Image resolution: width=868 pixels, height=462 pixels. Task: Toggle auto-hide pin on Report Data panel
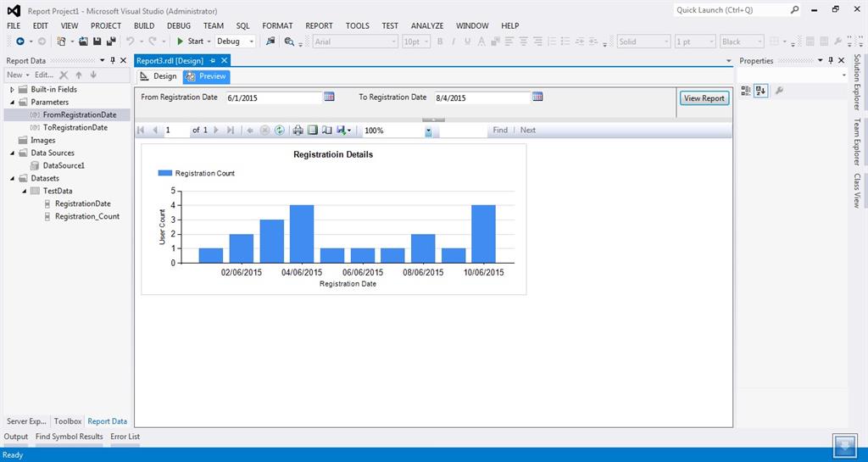[x=114, y=60]
